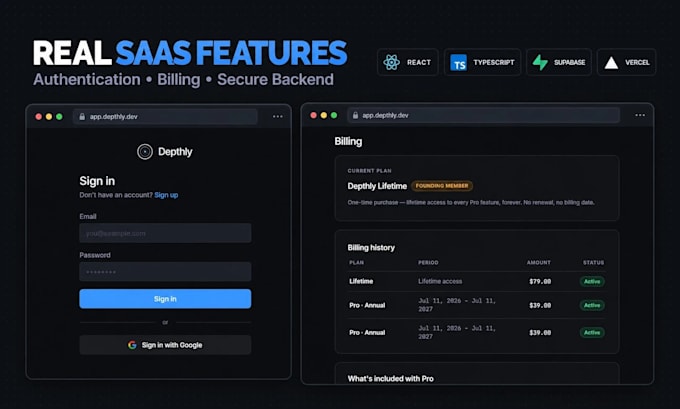Follow the Sign up link

(x=166, y=195)
